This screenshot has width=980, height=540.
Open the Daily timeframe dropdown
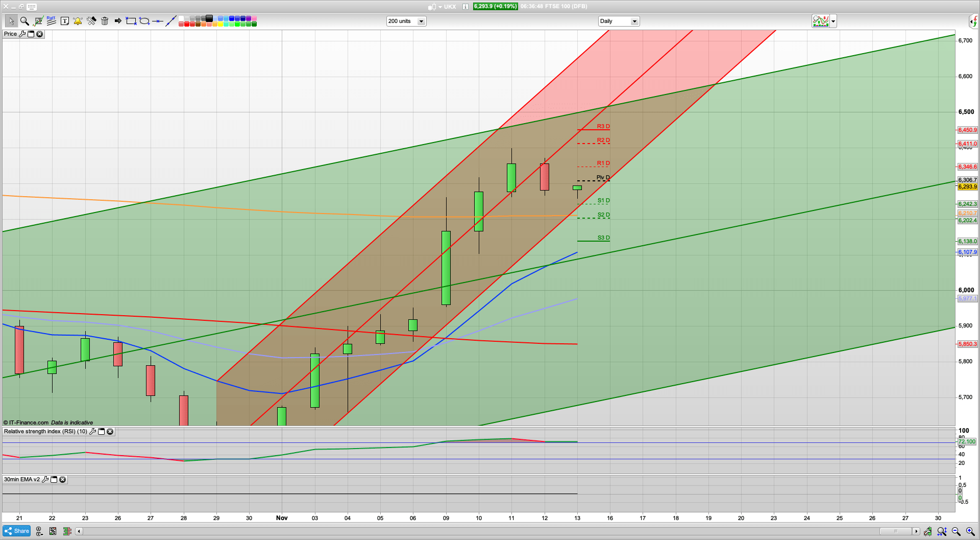tap(634, 21)
